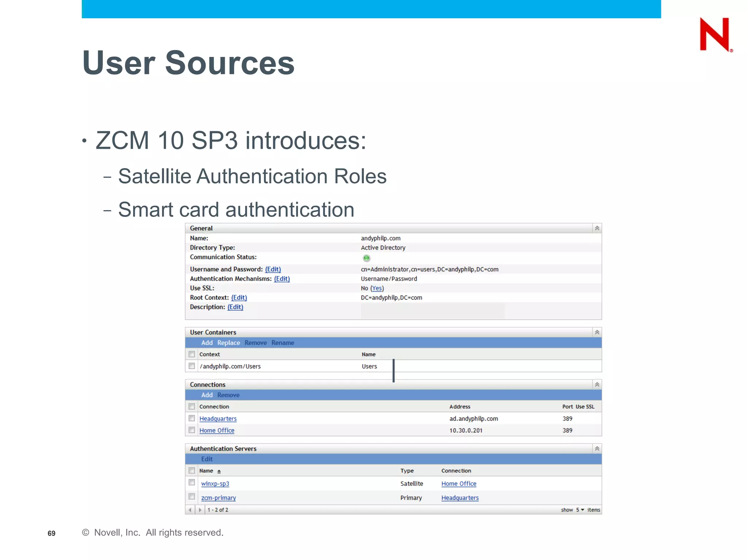Click the Username/Password mechanism value
747x560 pixels.
coord(389,279)
